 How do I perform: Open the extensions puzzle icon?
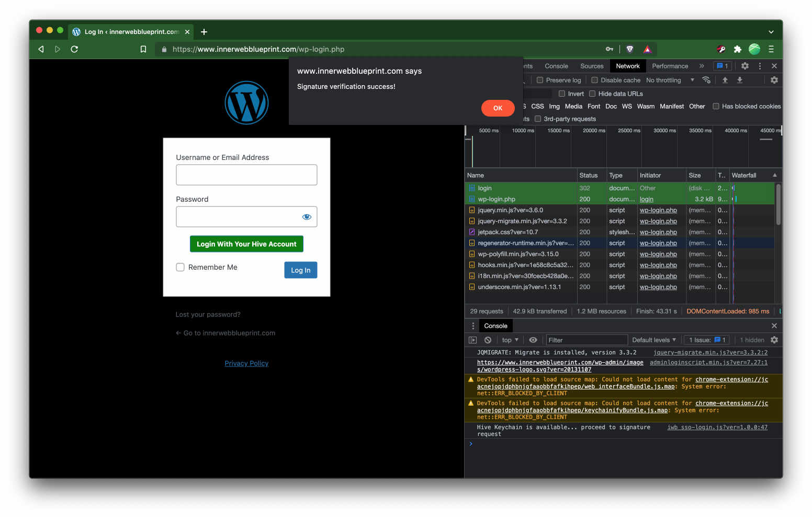[x=737, y=49]
